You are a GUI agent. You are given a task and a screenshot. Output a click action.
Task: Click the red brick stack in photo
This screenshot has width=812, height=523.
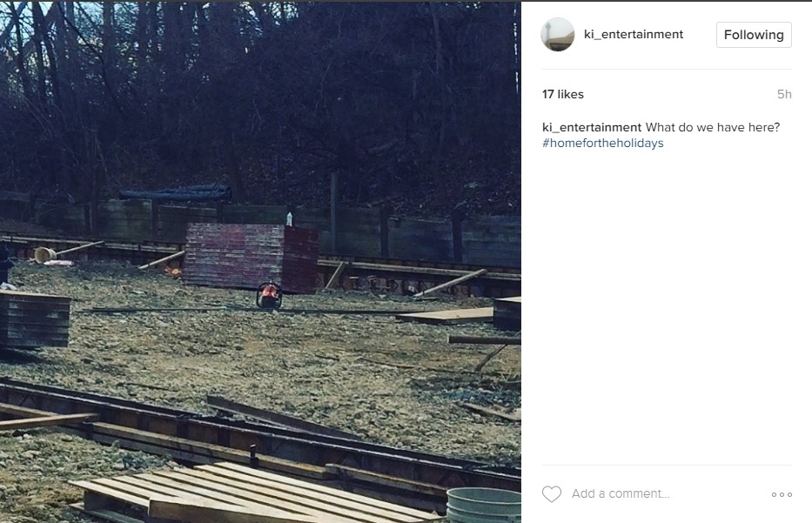click(252, 257)
